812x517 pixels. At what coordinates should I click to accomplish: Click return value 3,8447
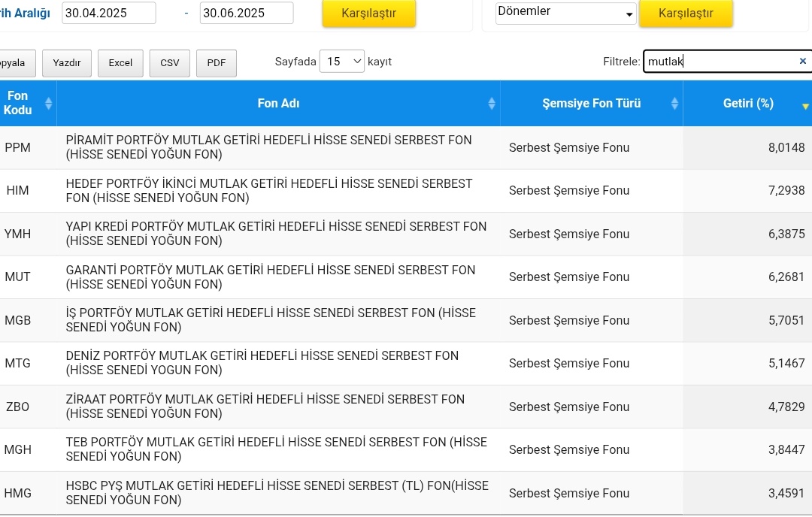pyautogui.click(x=786, y=449)
